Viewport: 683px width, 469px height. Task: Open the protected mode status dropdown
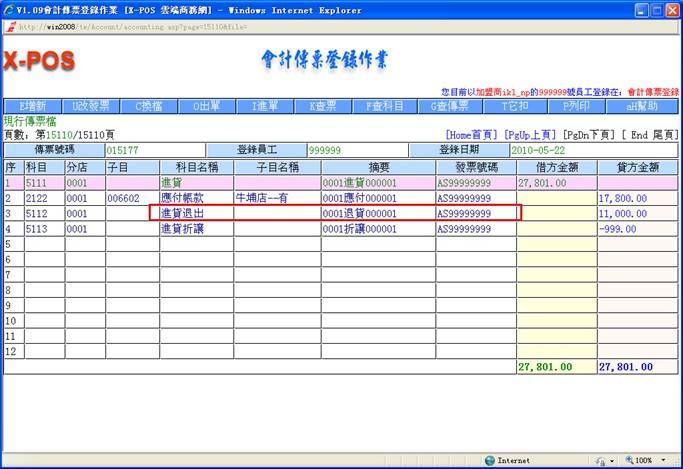pyautogui.click(x=614, y=461)
